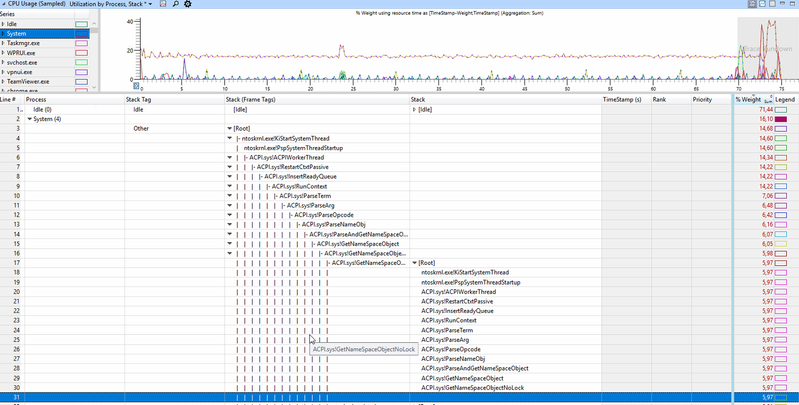Toggle the legend box for the Idle row
The image size is (799, 405).
(x=781, y=110)
